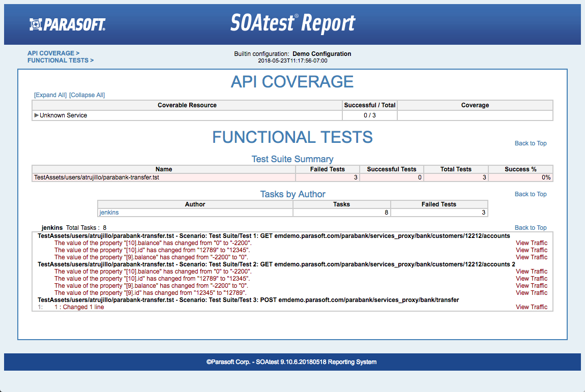585x392 pixels.
Task: Click Test 2 message '[9].id' changed to 12789
Action: click(x=151, y=293)
